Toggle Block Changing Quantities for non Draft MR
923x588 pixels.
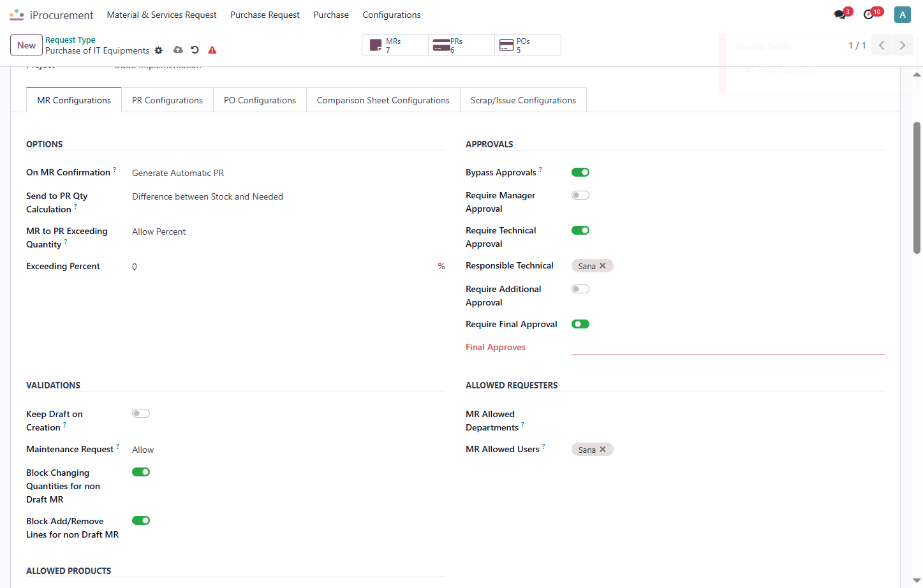[141, 472]
